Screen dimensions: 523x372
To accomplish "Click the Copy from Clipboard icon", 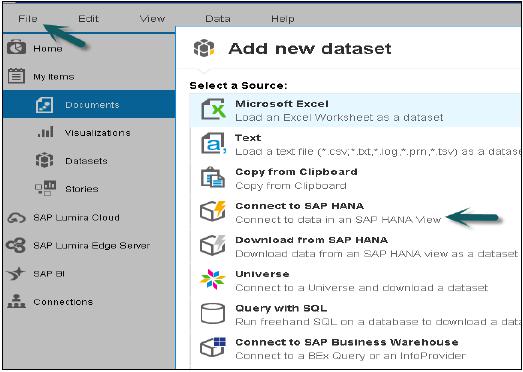I will pos(212,177).
